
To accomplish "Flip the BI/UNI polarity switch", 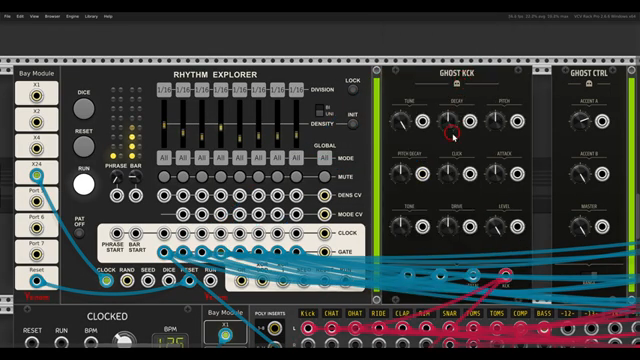I will coord(319,110).
